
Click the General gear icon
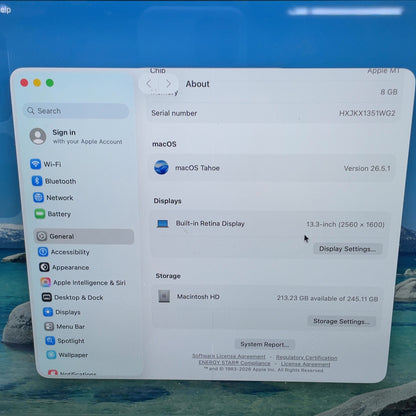click(42, 236)
